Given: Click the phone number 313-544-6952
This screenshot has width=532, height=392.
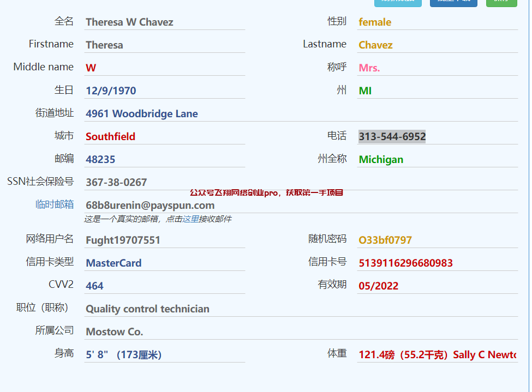Looking at the screenshot, I should click(x=392, y=136).
